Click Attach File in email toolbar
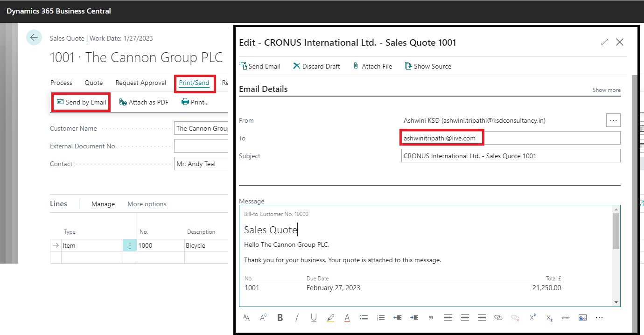 point(372,66)
